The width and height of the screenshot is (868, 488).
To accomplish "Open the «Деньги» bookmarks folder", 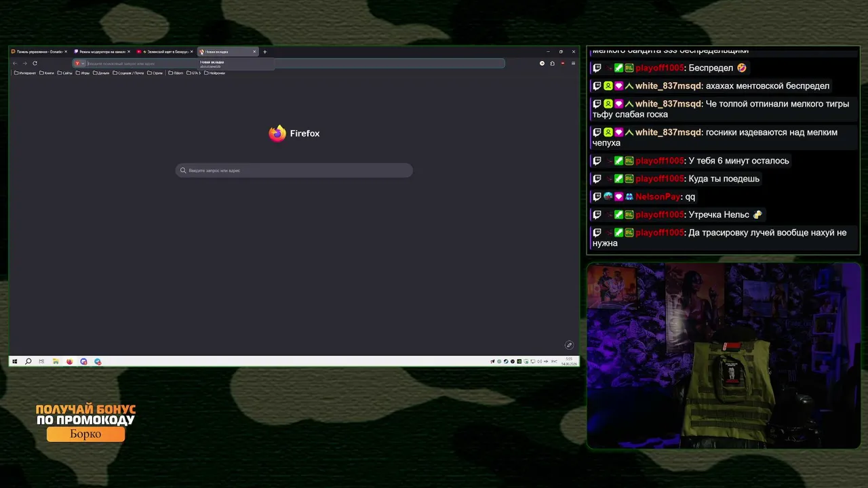I will pos(101,73).
